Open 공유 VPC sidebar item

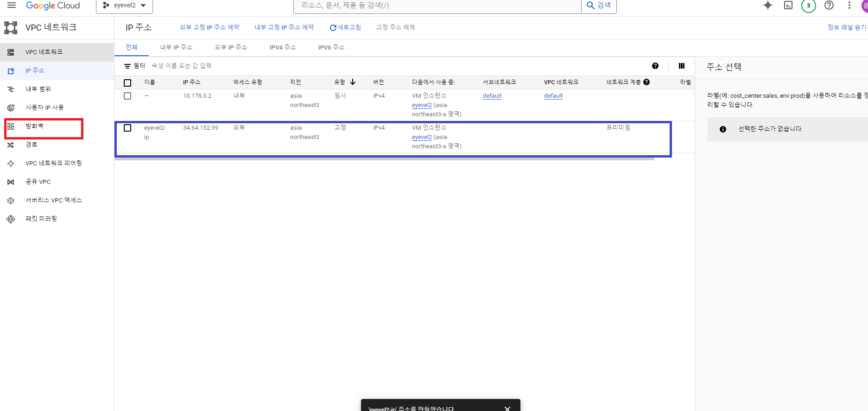click(x=57, y=182)
